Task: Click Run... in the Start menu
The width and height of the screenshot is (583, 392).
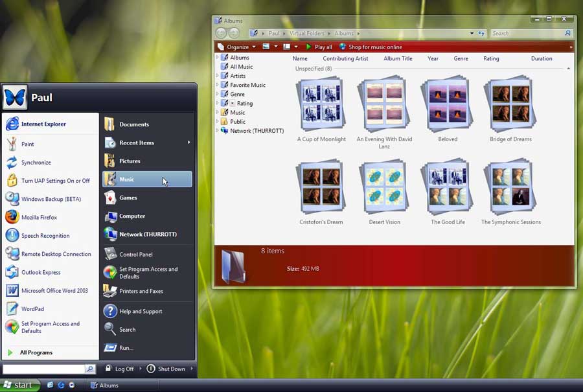Action: (x=126, y=348)
